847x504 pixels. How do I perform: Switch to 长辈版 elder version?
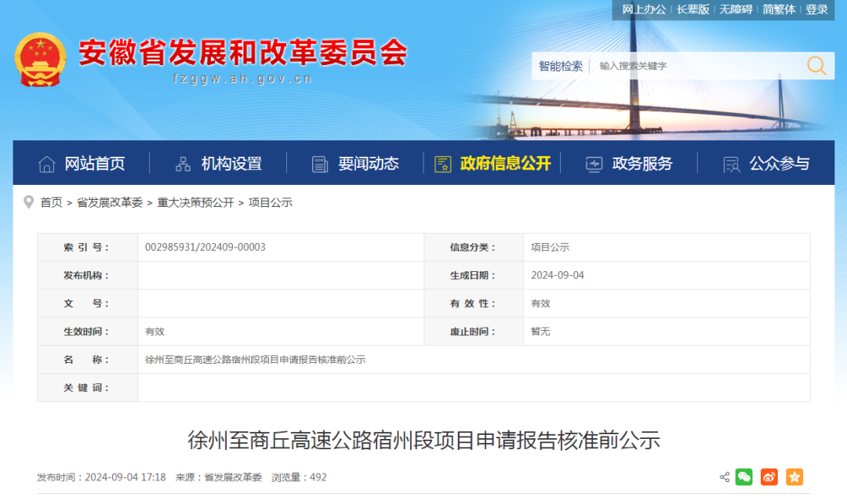[x=692, y=9]
